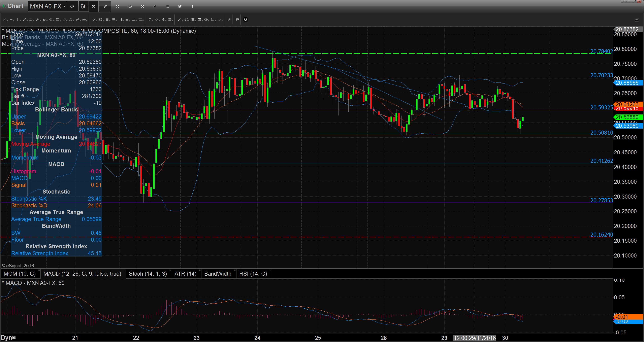This screenshot has height=342, width=644.
Task: Click the 12:00 29/11/2016 cursor time marker
Action: (475, 338)
